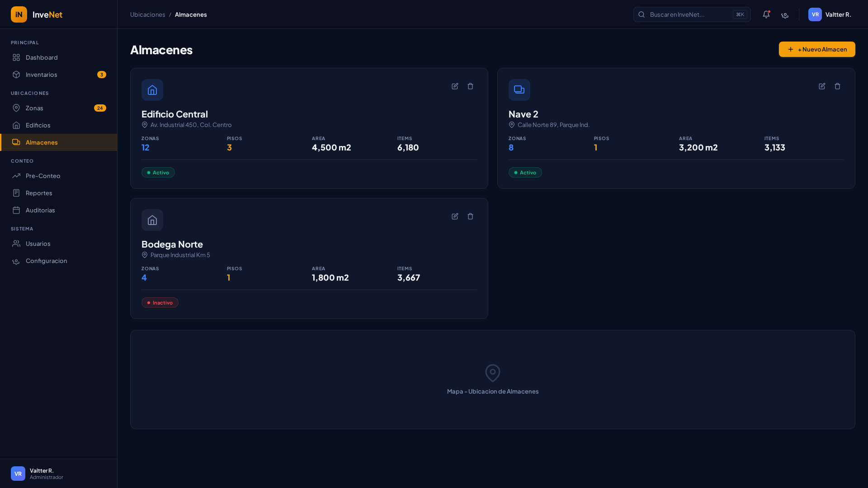Open notifications bell in top bar
The width and height of the screenshot is (868, 488).
coord(766,14)
